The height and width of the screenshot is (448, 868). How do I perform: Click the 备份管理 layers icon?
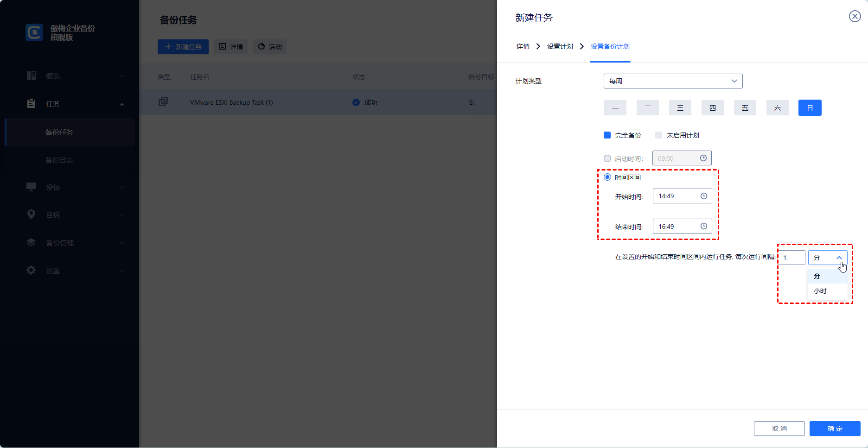(31, 242)
